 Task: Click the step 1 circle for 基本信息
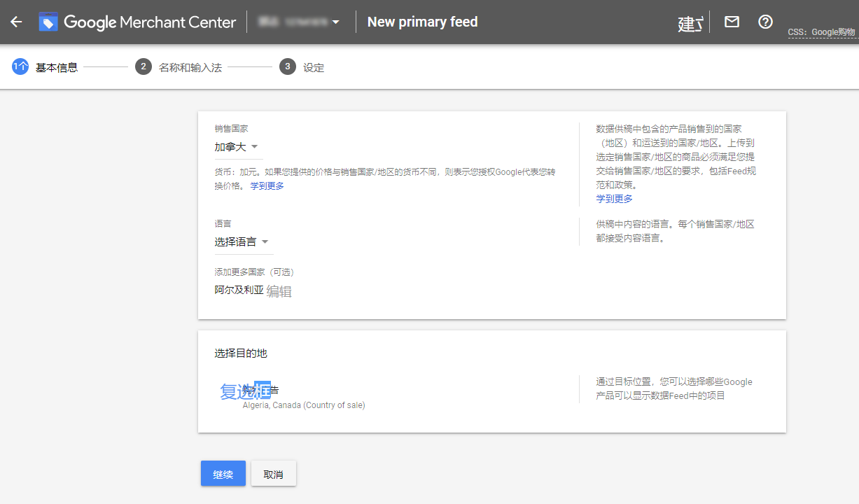pos(20,67)
